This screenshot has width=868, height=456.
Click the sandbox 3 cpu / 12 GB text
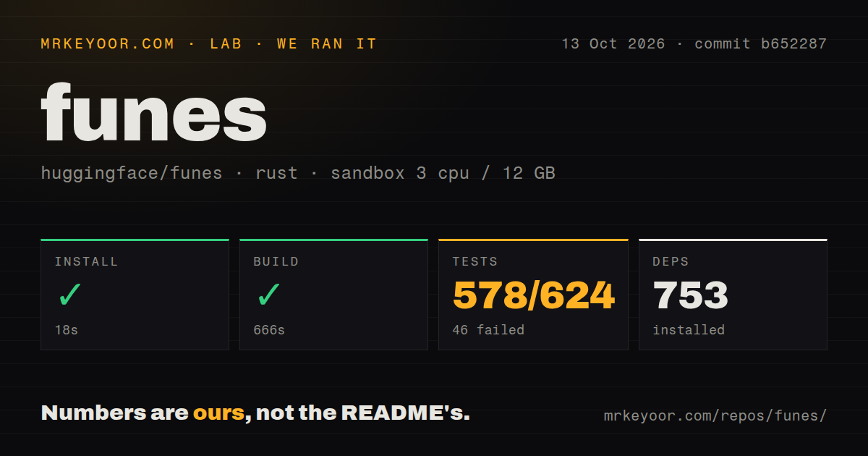[x=443, y=174]
